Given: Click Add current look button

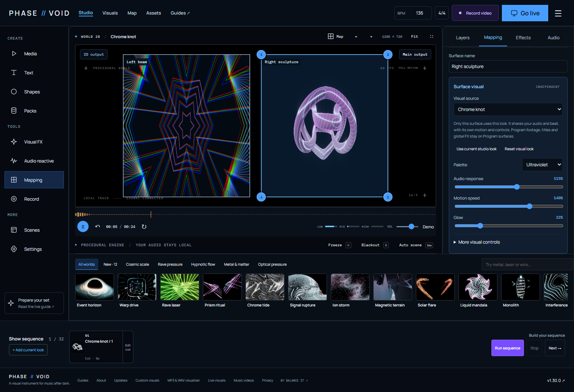Looking at the screenshot, I should coord(28,350).
